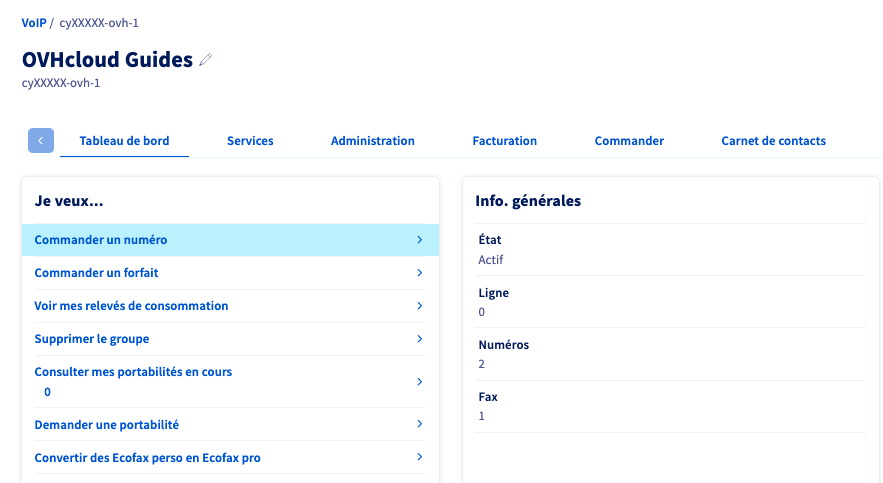The image size is (883, 483).
Task: Click chevron on Commander un forfait row
Action: pyautogui.click(x=420, y=272)
